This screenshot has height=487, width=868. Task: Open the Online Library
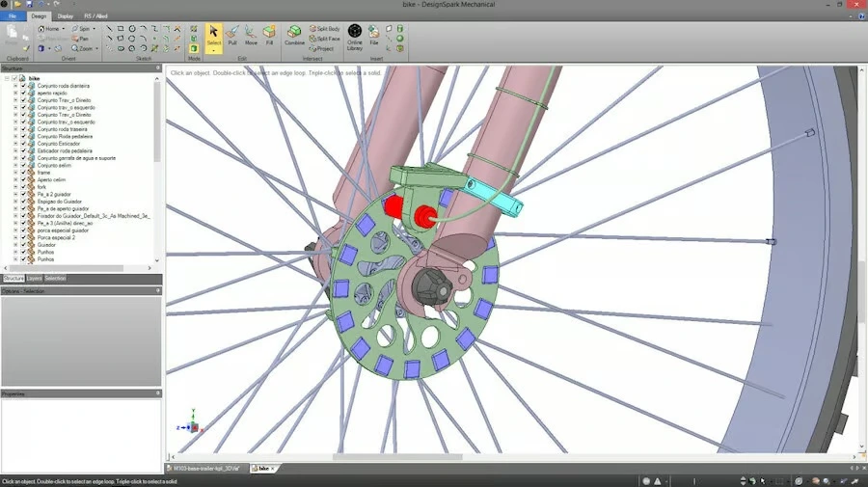pyautogui.click(x=355, y=37)
